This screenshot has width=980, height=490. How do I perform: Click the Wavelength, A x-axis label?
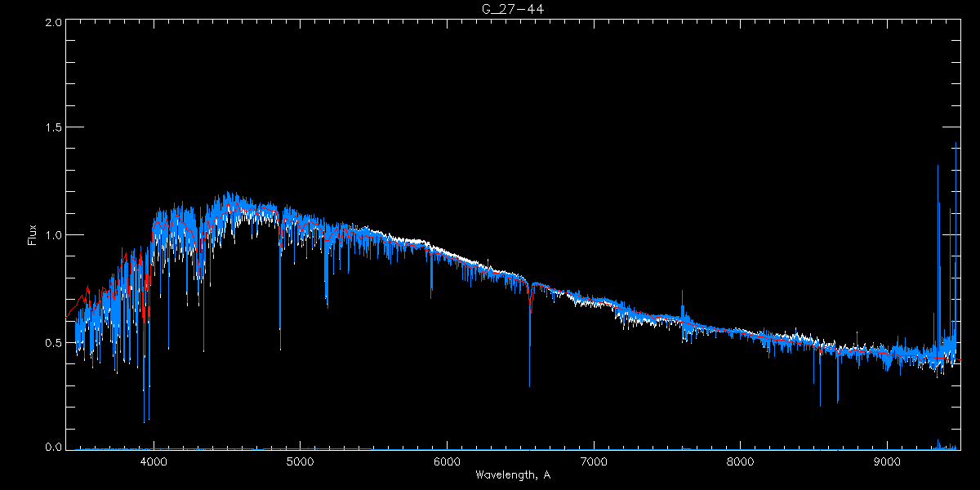(513, 474)
